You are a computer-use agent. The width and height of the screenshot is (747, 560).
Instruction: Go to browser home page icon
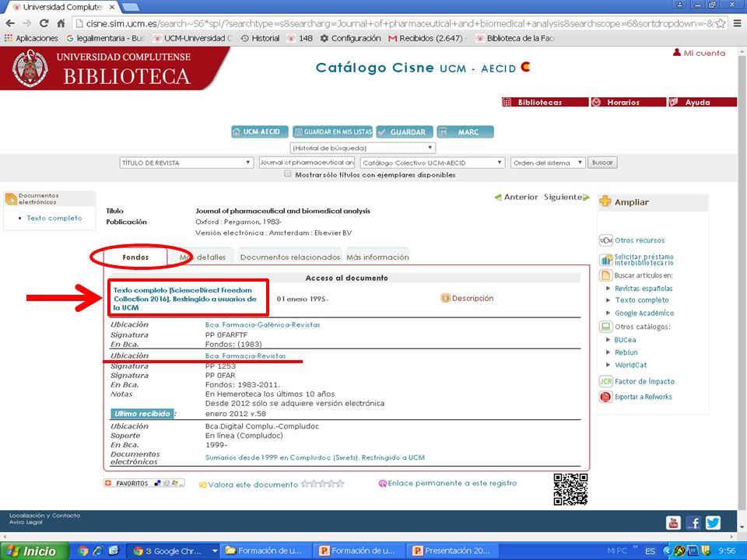61,23
